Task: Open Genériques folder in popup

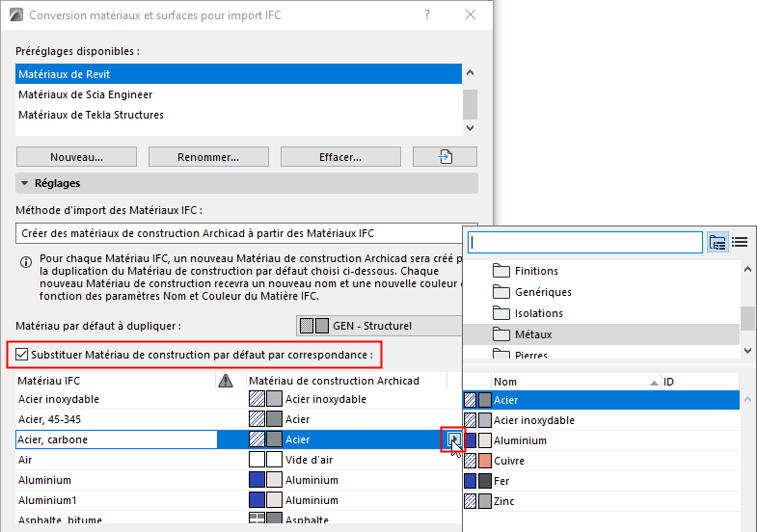Action: pos(602,292)
